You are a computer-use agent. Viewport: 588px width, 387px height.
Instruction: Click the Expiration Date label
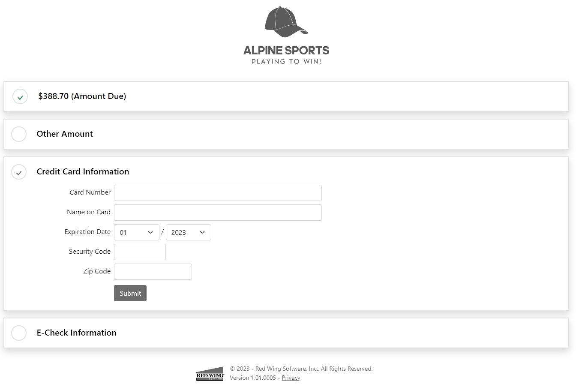click(x=87, y=232)
